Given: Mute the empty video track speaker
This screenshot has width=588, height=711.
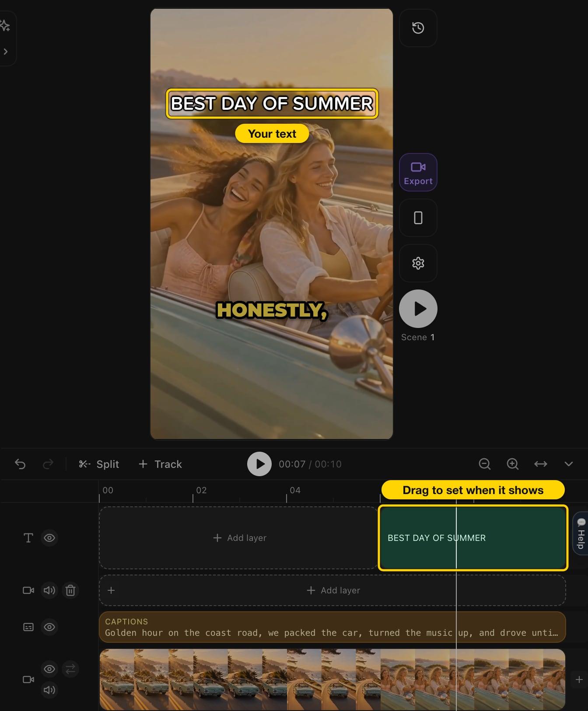Looking at the screenshot, I should coord(49,590).
